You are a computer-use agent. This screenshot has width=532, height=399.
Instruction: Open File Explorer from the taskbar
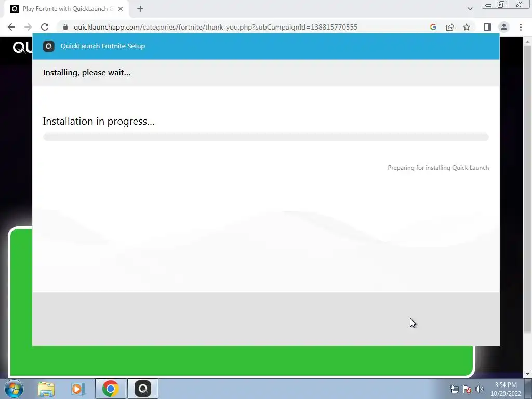(x=46, y=389)
